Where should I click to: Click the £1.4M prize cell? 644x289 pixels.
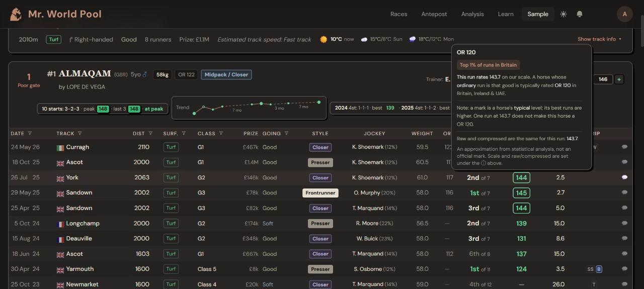coord(251,162)
